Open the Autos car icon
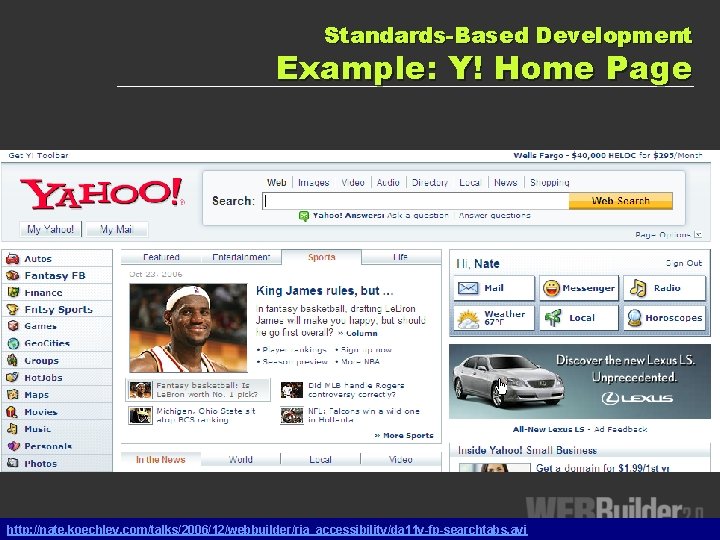720x540 pixels. [12, 259]
